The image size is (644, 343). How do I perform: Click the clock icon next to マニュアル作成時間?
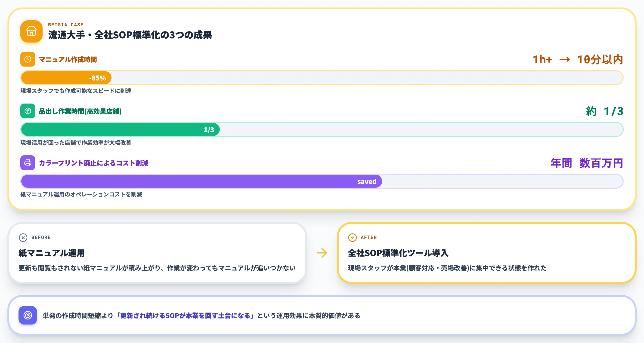(28, 59)
